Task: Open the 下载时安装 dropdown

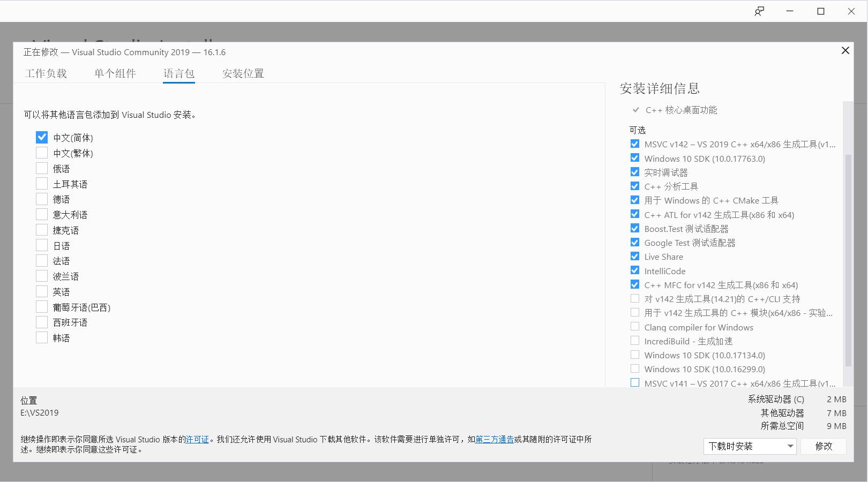Action: 750,446
